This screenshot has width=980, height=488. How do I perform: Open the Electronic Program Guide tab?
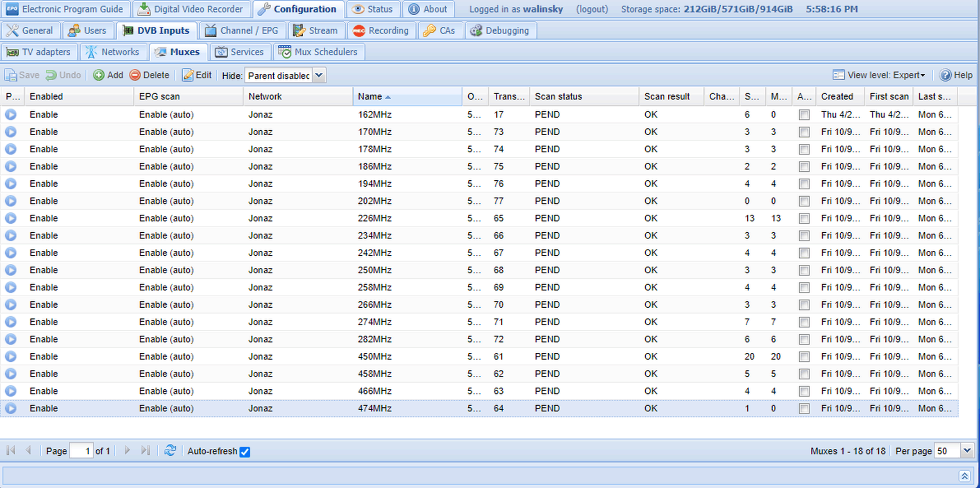(x=65, y=9)
